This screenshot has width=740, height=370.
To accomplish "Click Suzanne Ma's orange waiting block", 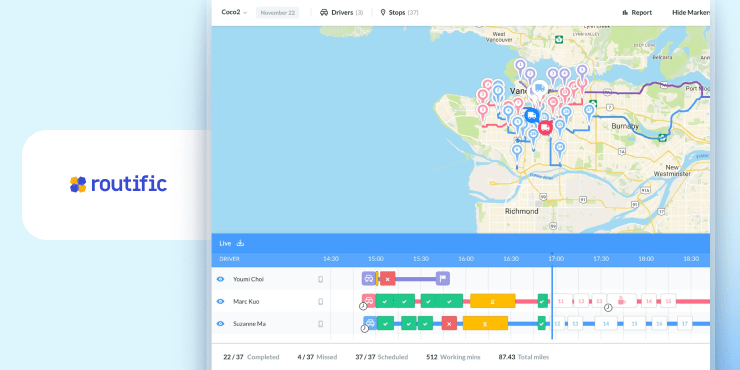I will point(485,324).
